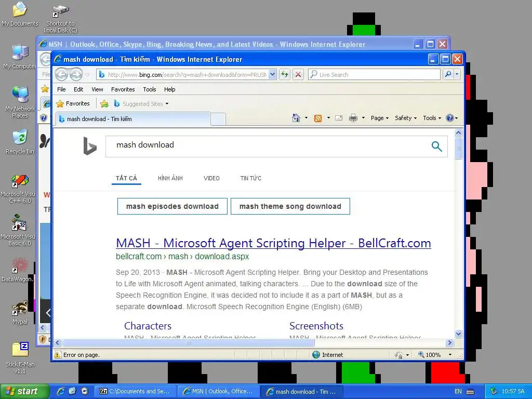
Task: Click the IE Back navigation button
Action: [x=61, y=74]
